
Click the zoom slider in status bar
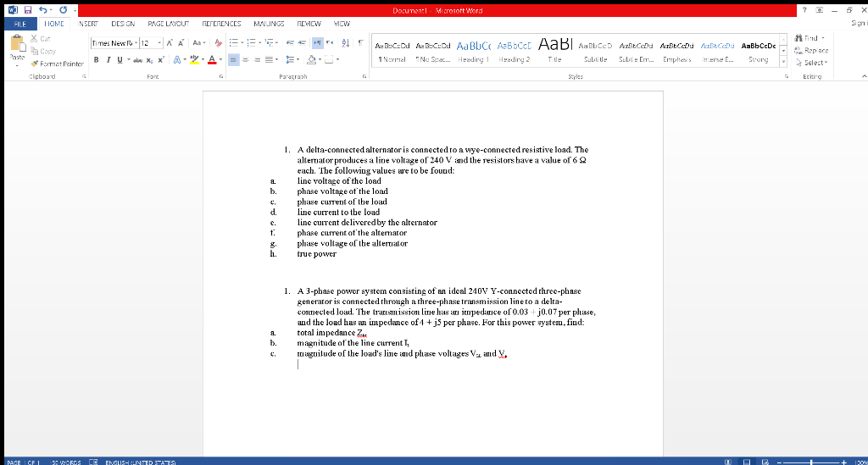click(x=811, y=462)
